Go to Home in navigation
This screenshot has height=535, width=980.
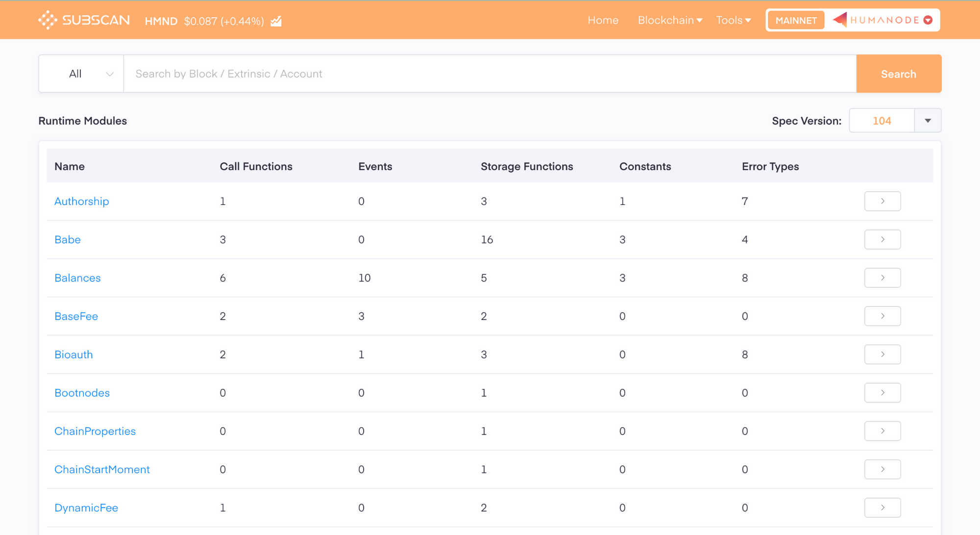(603, 20)
